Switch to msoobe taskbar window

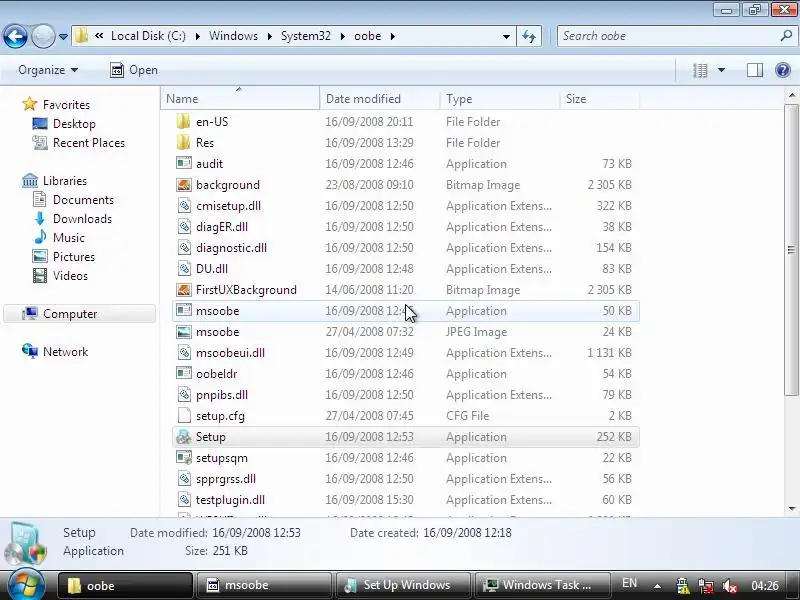click(263, 585)
